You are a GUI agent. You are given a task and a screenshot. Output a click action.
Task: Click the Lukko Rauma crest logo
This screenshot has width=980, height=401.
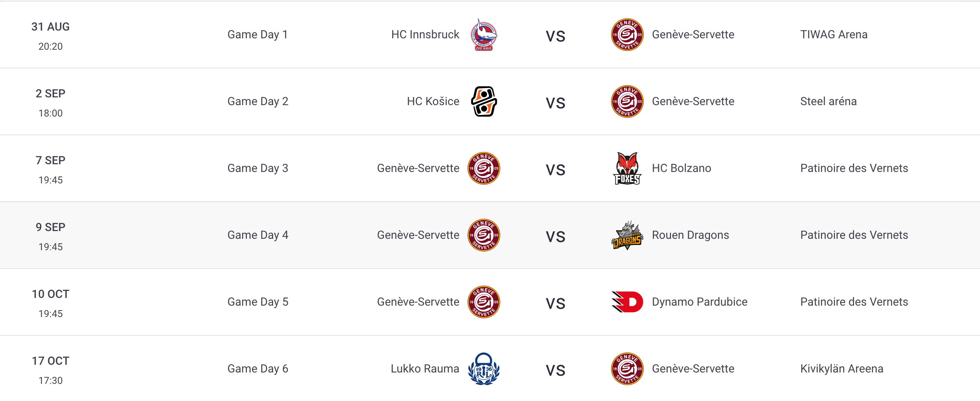coord(484,369)
